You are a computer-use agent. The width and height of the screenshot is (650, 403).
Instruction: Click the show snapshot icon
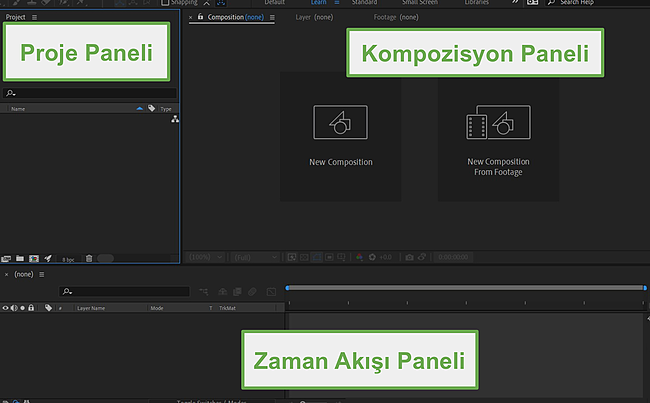coord(422,257)
